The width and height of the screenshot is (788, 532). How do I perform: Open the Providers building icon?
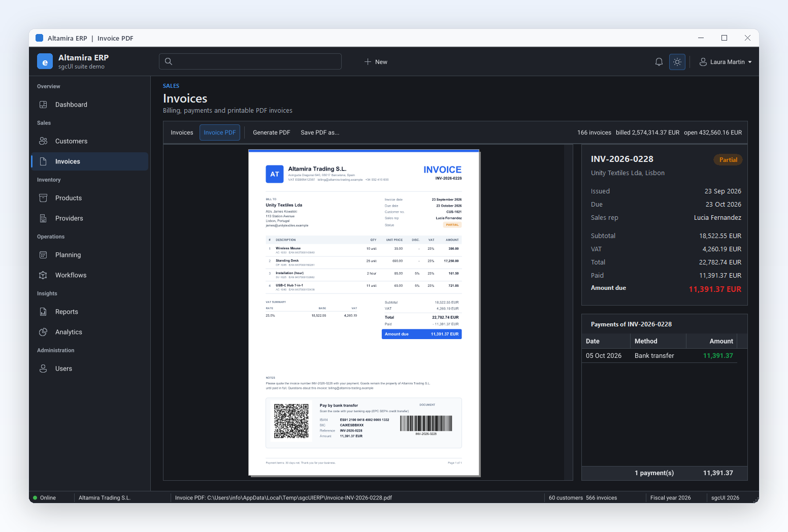click(43, 218)
